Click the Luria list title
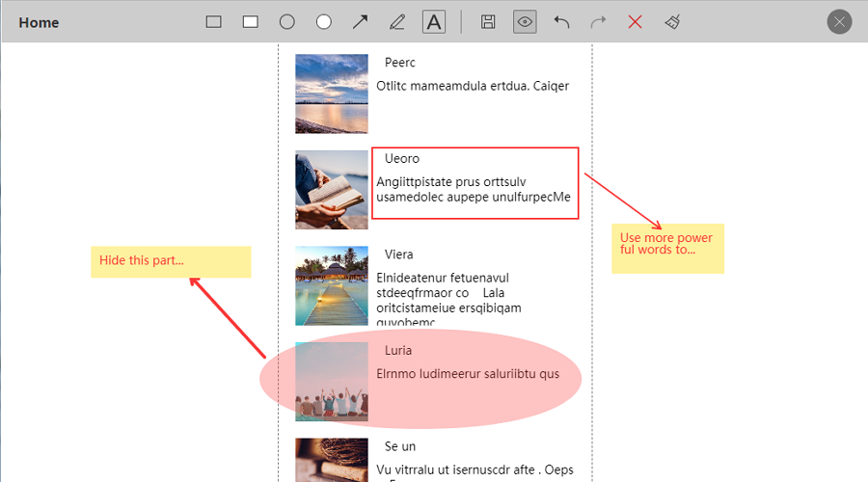868x482 pixels. 398,351
